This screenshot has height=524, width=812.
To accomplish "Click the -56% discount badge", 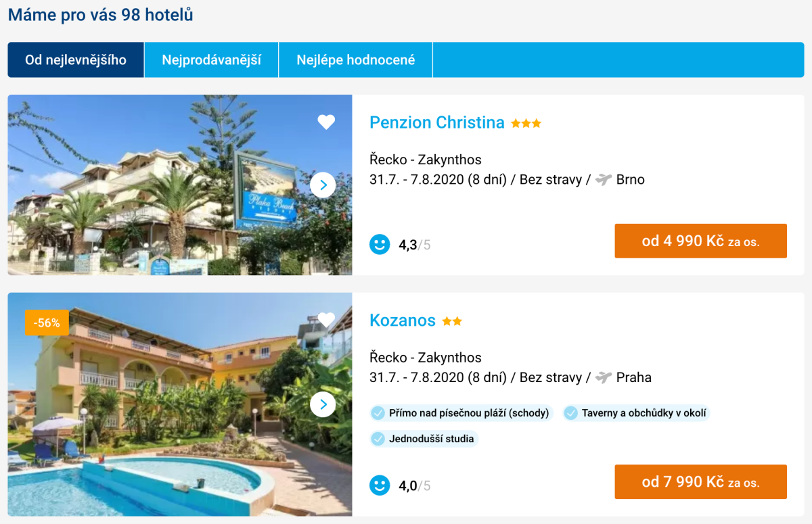I will 47,323.
